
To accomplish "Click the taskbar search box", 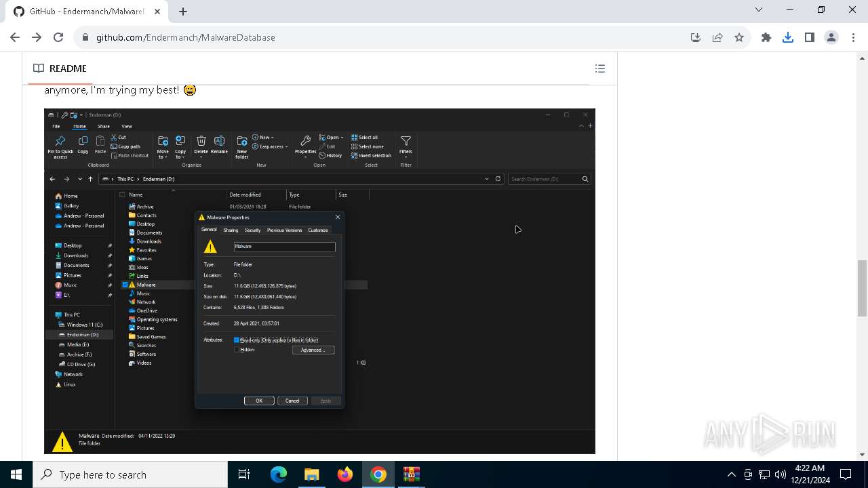I will [130, 474].
